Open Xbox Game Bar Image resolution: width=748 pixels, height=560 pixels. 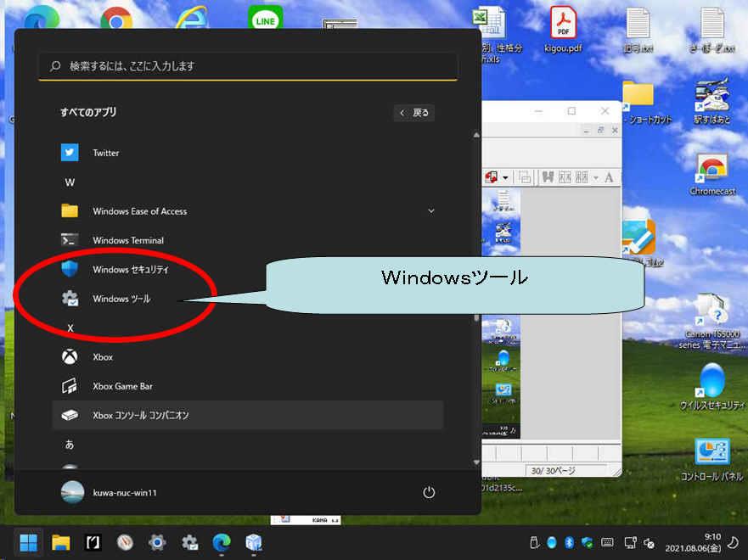tap(248, 386)
